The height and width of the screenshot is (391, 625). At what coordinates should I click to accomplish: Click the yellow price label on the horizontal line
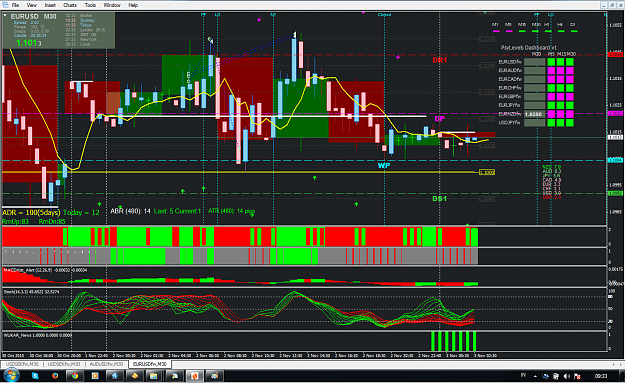coord(487,173)
